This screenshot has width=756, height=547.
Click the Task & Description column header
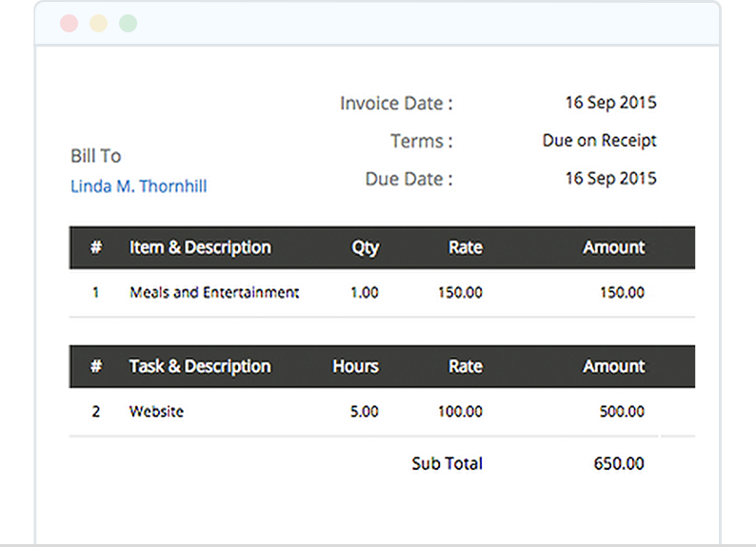[200, 366]
